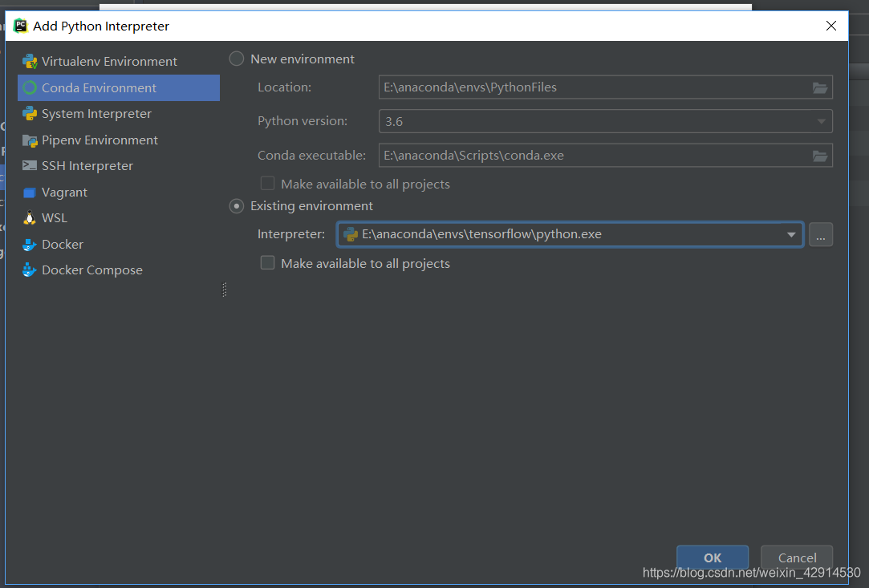Open interpreter browse ellipsis button
The height and width of the screenshot is (588, 869).
[x=821, y=234]
